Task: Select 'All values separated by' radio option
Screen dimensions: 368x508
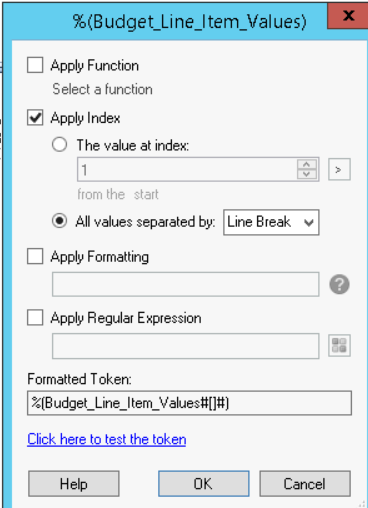Action: 59,221
